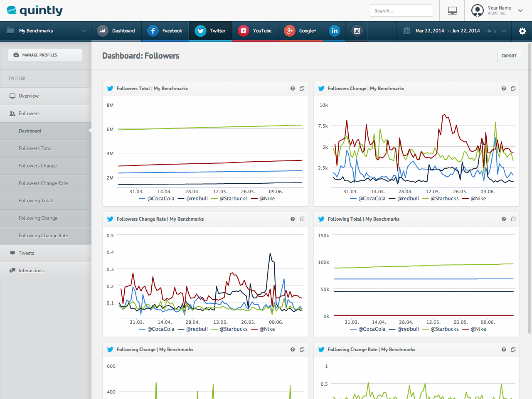
Task: Expand the Followers Total widget
Action: click(x=302, y=89)
